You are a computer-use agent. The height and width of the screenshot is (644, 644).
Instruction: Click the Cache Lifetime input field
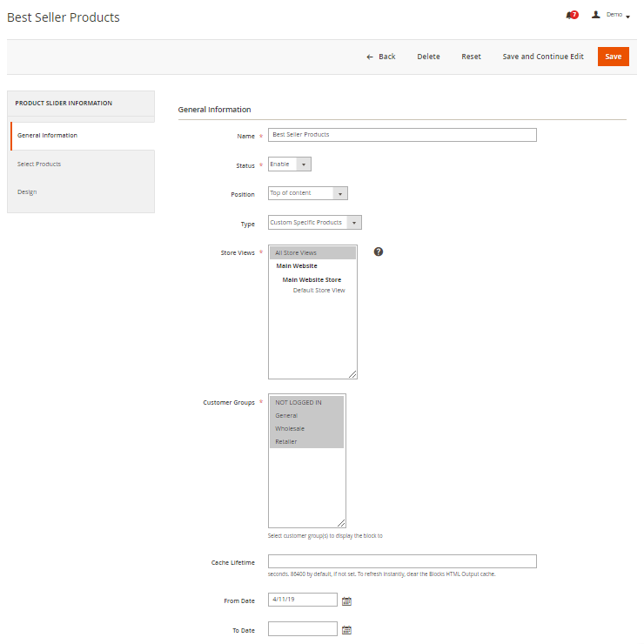click(402, 561)
